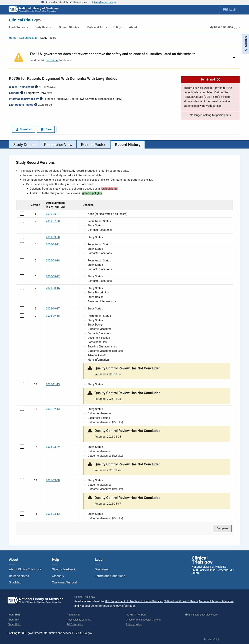This screenshot has width=249, height=644.
Task: Open the footer Site Map link
Action: pos(15,582)
